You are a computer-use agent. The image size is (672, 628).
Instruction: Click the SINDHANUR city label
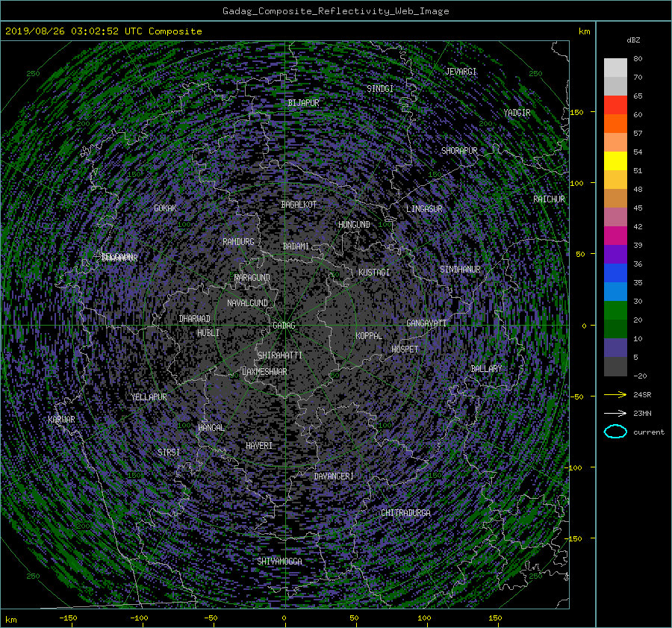click(x=460, y=270)
